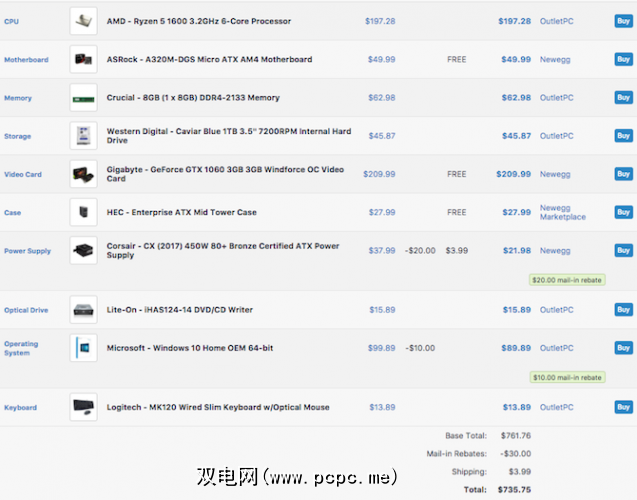Visit Newegg merchant for the video card
637x500 pixels.
555,174
